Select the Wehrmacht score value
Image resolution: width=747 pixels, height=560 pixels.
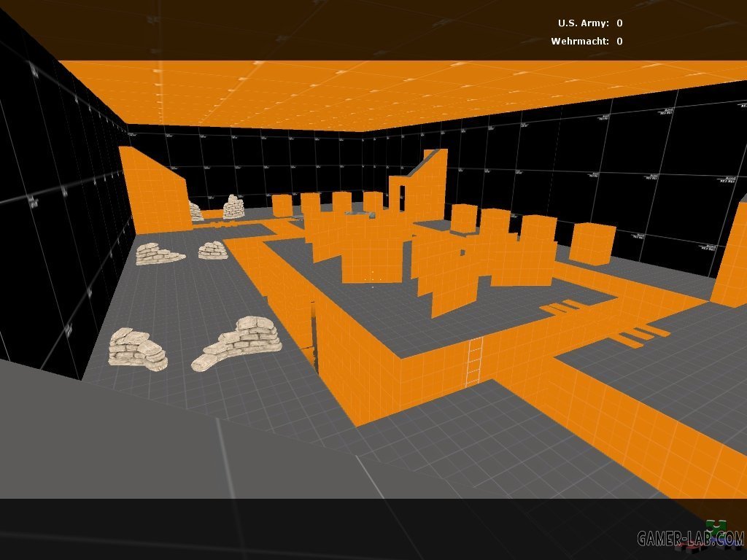(x=619, y=42)
